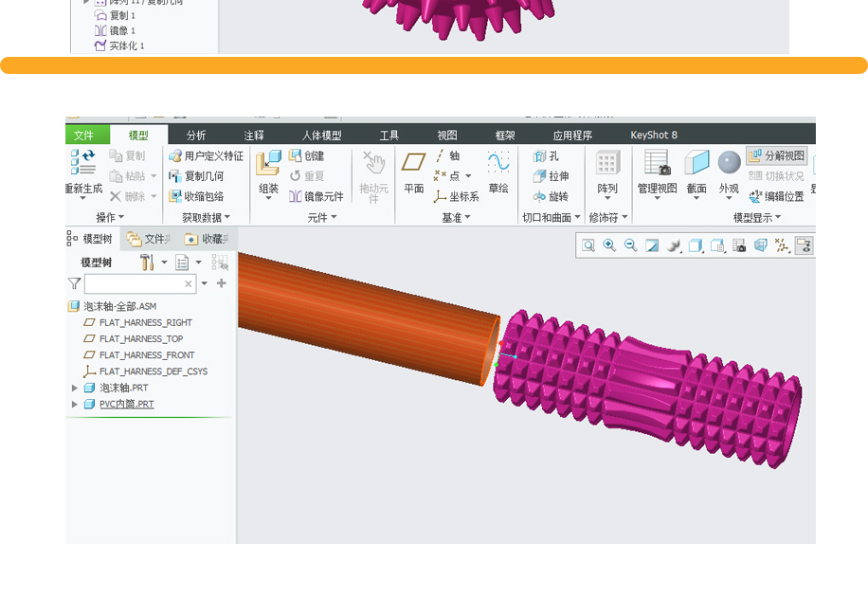868x616 pixels.
Task: Click the Zoom In magnifier icon
Action: [609, 245]
